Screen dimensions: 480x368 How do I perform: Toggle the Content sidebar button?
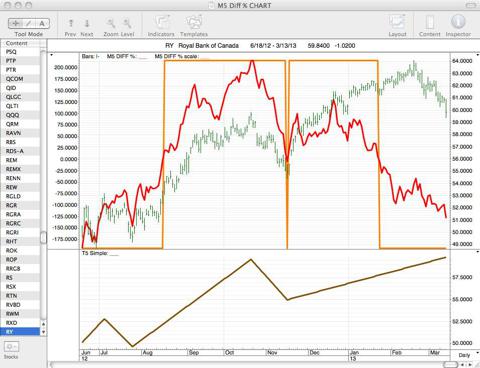click(430, 23)
